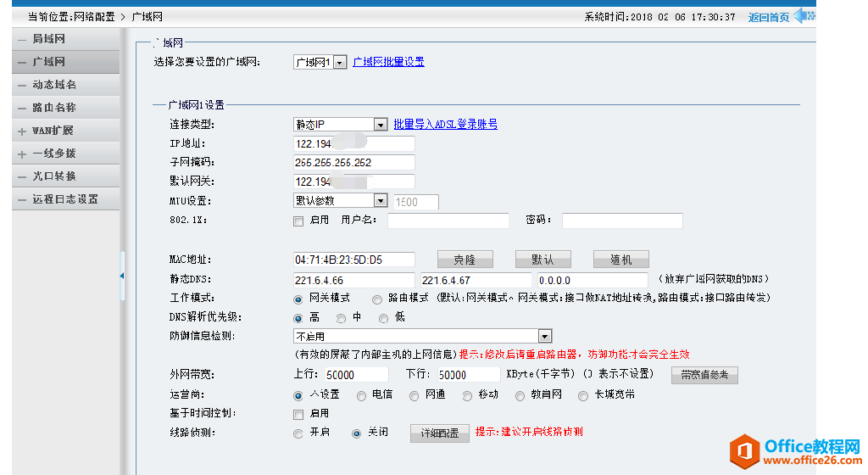Open the 动态域名 menu item

tap(54, 85)
